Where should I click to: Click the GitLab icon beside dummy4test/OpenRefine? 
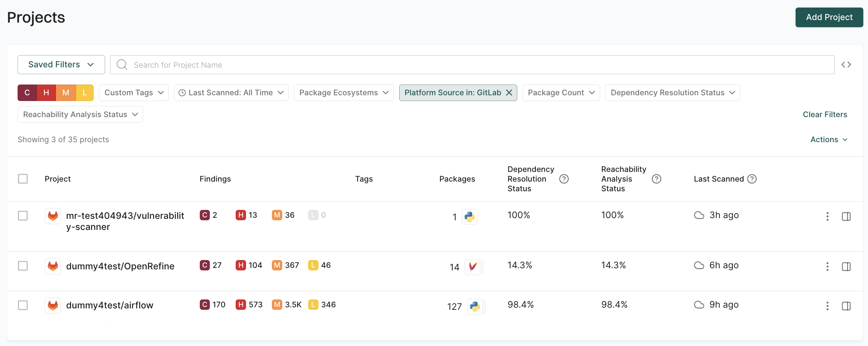(52, 266)
